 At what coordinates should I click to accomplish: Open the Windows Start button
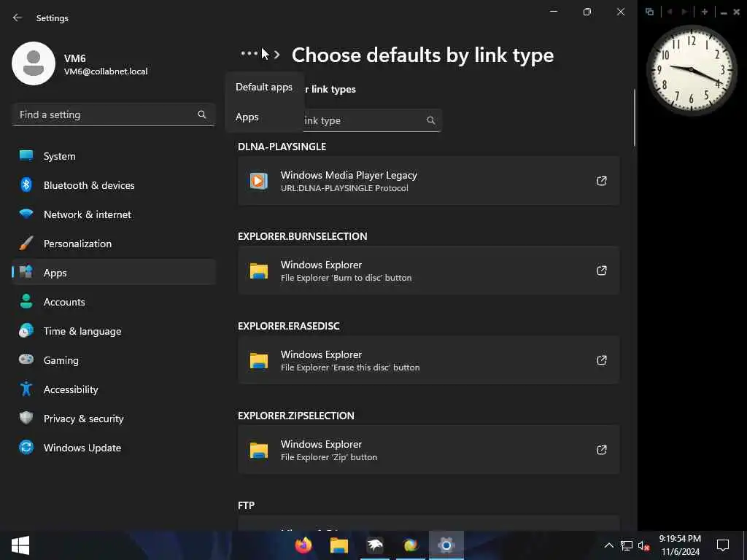tap(20, 545)
